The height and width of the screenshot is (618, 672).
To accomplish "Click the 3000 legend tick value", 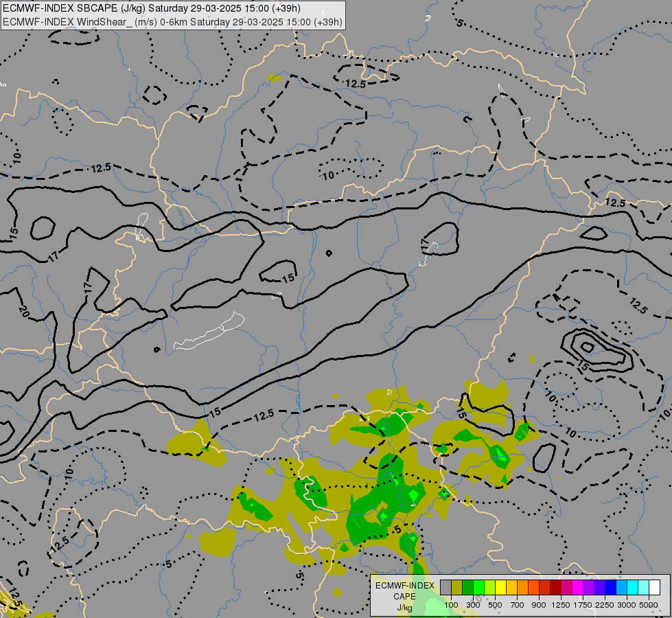I will (627, 605).
